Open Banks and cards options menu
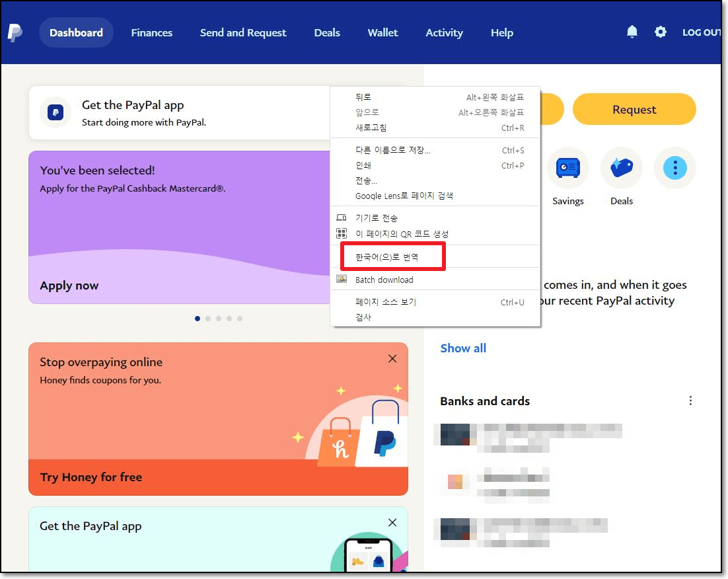The height and width of the screenshot is (579, 728). coord(690,401)
